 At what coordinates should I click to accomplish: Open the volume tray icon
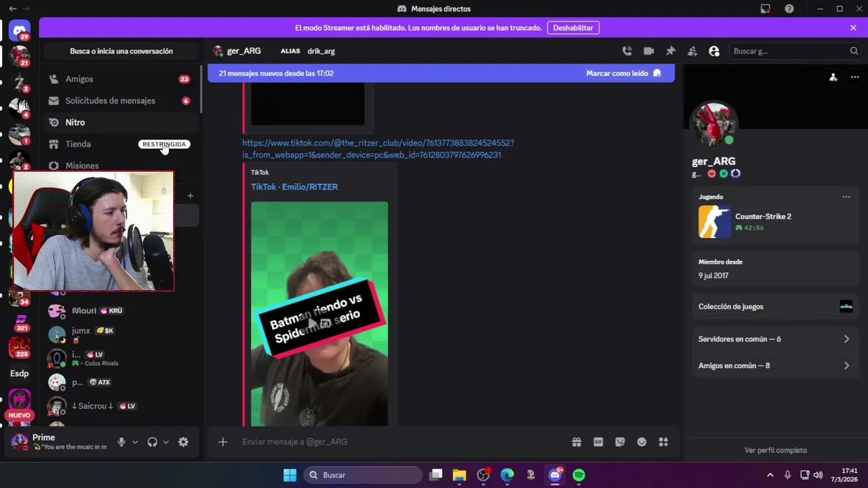click(x=818, y=475)
